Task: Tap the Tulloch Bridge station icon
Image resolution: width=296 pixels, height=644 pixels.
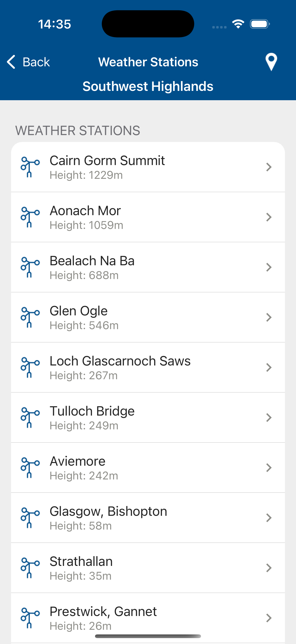Action: [30, 418]
